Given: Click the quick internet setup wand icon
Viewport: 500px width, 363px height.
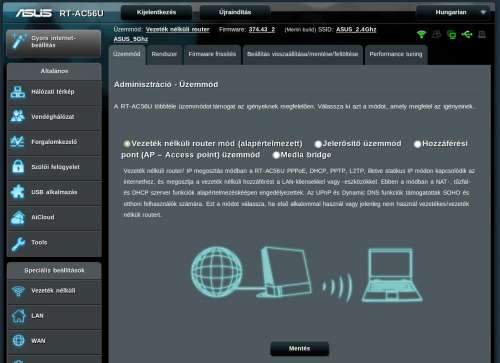Looking at the screenshot, I should click(18, 42).
